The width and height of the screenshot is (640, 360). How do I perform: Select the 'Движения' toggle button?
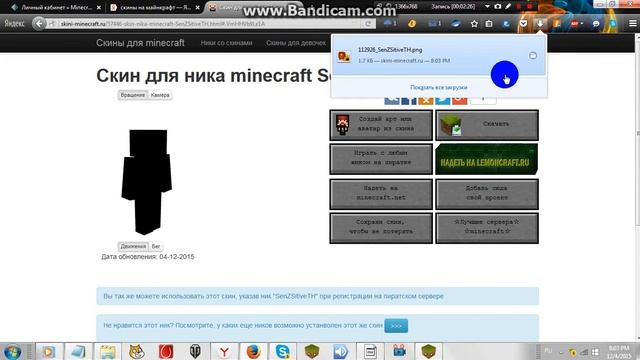click(133, 247)
